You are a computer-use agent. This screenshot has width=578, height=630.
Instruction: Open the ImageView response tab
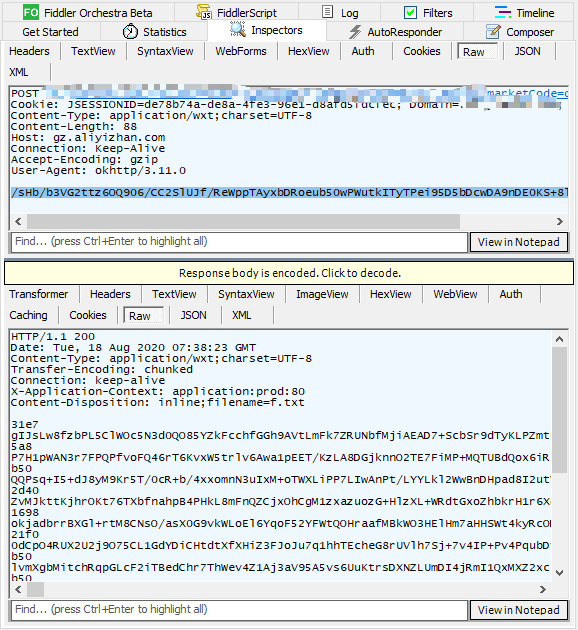[322, 294]
